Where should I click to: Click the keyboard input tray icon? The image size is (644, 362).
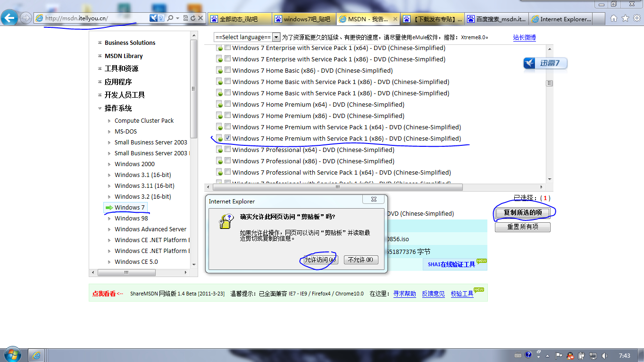pos(518,355)
